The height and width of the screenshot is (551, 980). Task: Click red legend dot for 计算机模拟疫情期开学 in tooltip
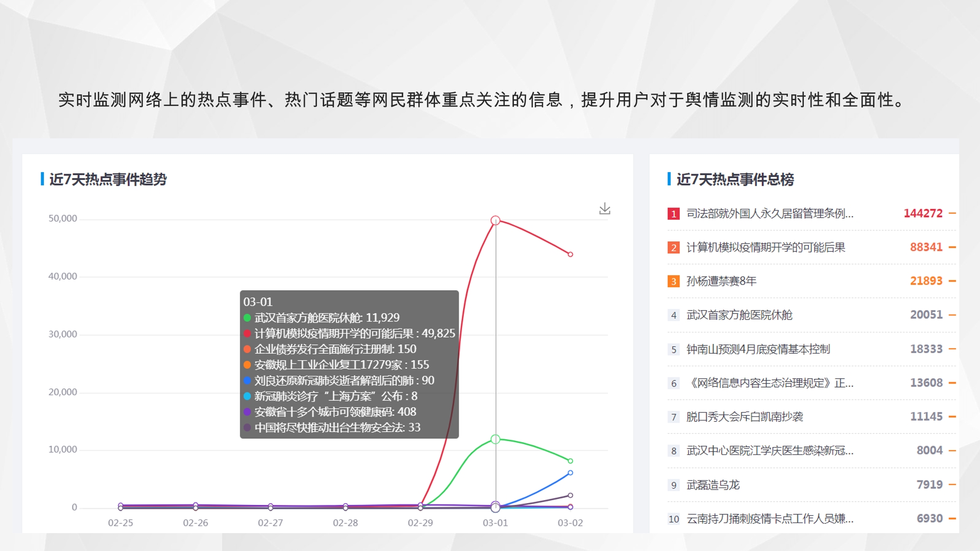tap(247, 334)
